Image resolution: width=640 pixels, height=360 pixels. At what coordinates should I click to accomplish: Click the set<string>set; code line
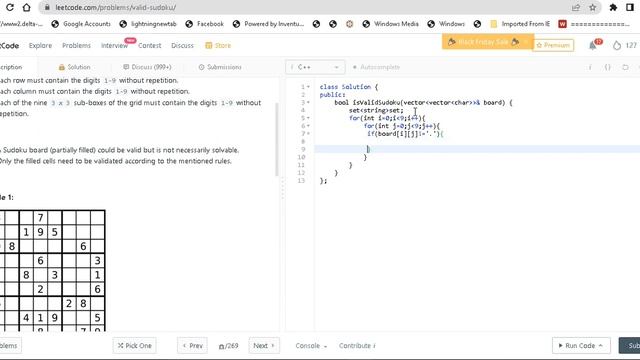pyautogui.click(x=376, y=110)
